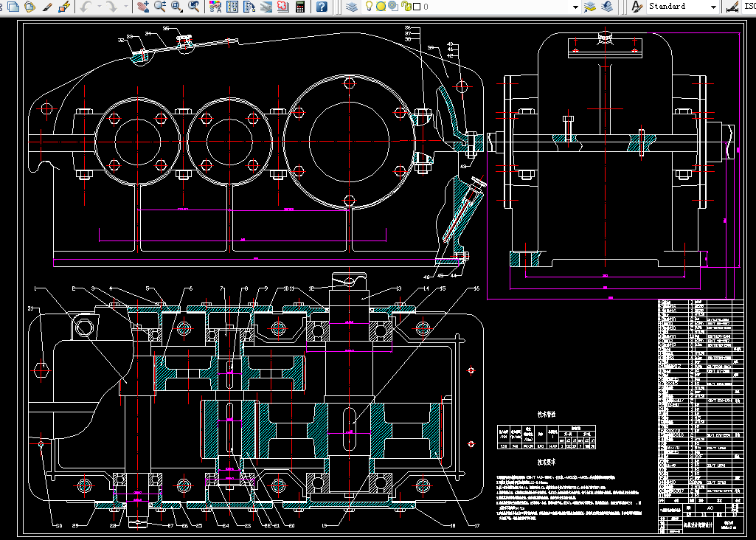Expand the layer list dropdown

tap(575, 7)
